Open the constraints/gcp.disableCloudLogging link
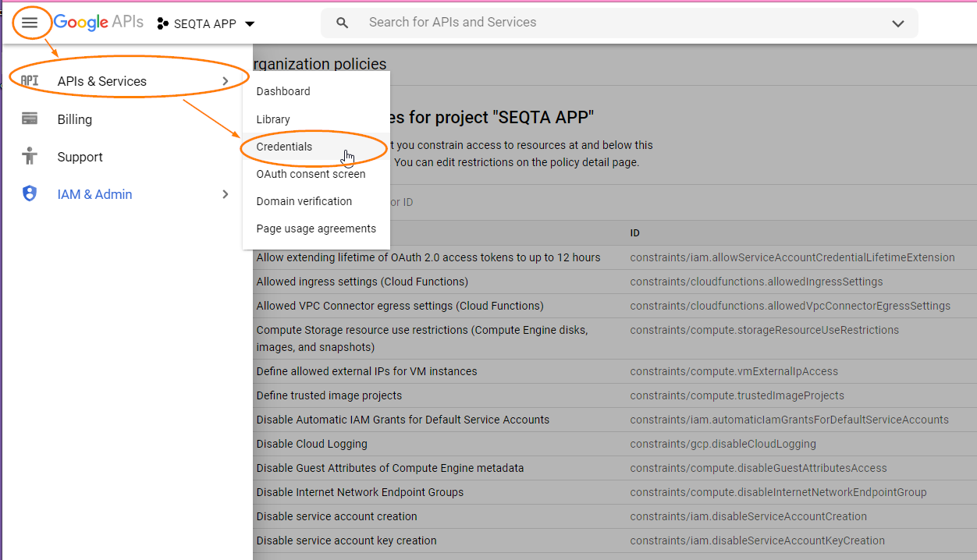Screen dimensions: 977x560 pyautogui.click(x=722, y=443)
